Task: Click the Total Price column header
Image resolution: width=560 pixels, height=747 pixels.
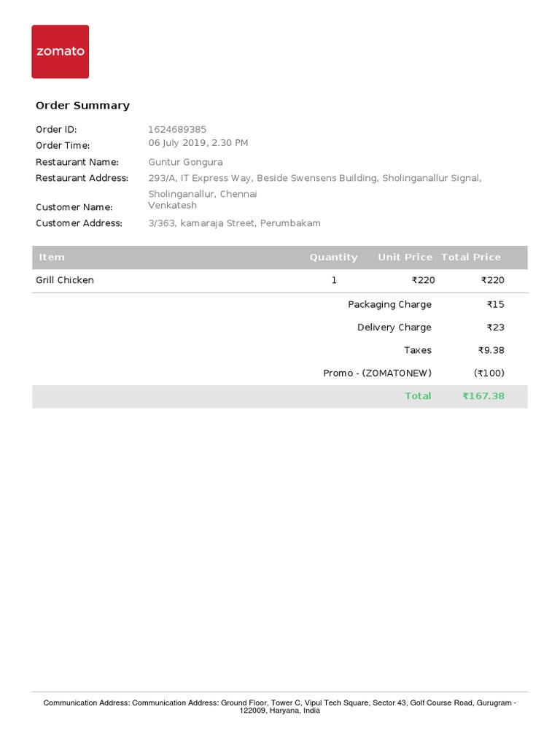Action: pos(471,258)
